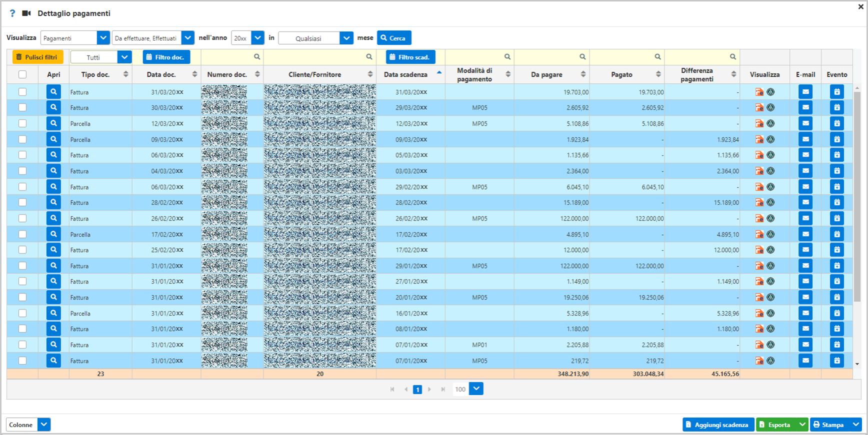Image resolution: width=868 pixels, height=435 pixels.
Task: Sort by Da pagare column header
Action: [546, 74]
